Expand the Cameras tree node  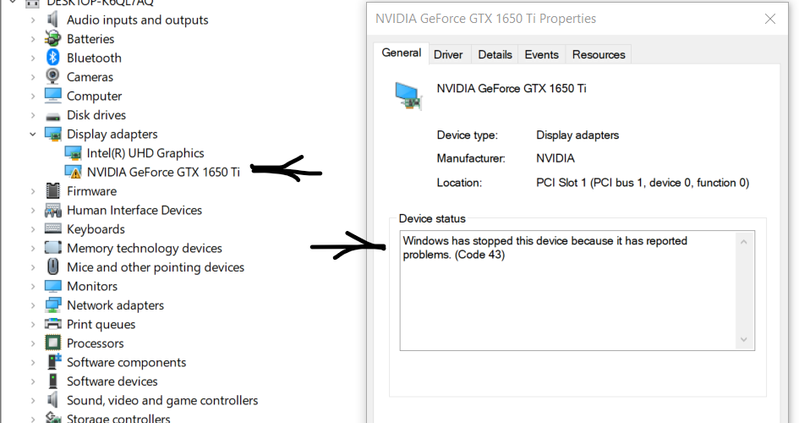pos(33,77)
